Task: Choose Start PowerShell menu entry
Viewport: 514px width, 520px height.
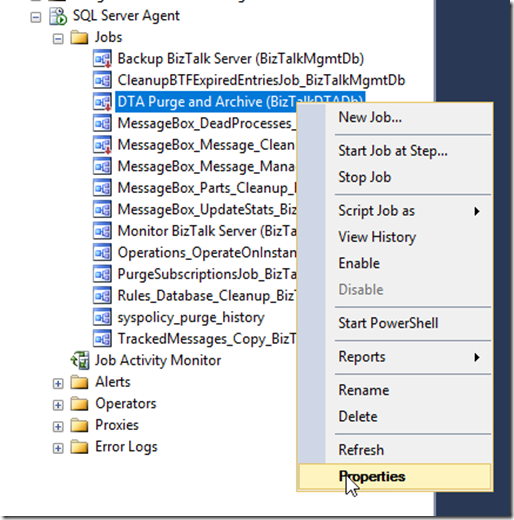Action: tap(395, 323)
